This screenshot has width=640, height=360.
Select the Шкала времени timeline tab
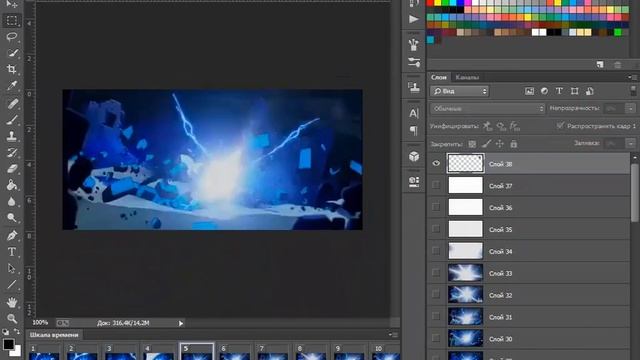click(x=54, y=335)
